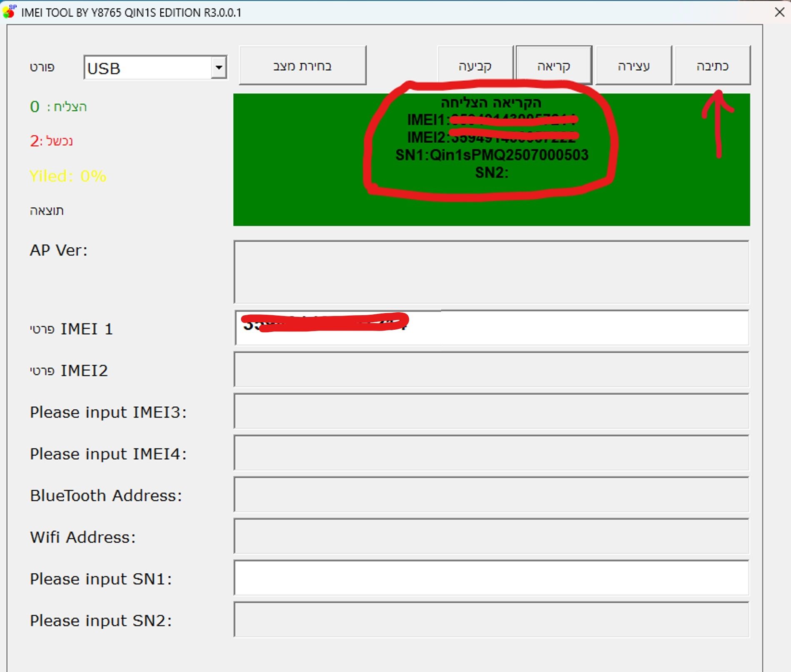This screenshot has height=672, width=791.
Task: Click the AP Ver text box
Action: pyautogui.click(x=491, y=272)
